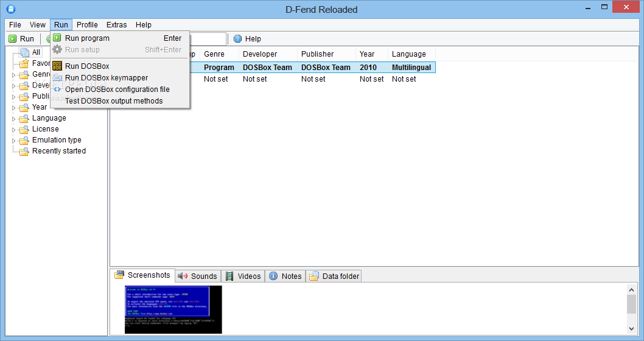Maximize the D-Fend Reloaded window
Viewport: 644px width, 341px height.
(604, 7)
